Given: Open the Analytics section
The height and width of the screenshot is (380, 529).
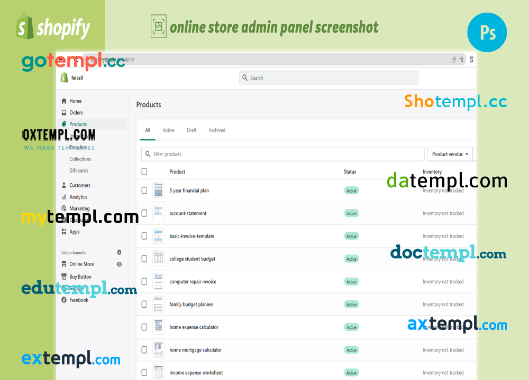Looking at the screenshot, I should point(75,197).
